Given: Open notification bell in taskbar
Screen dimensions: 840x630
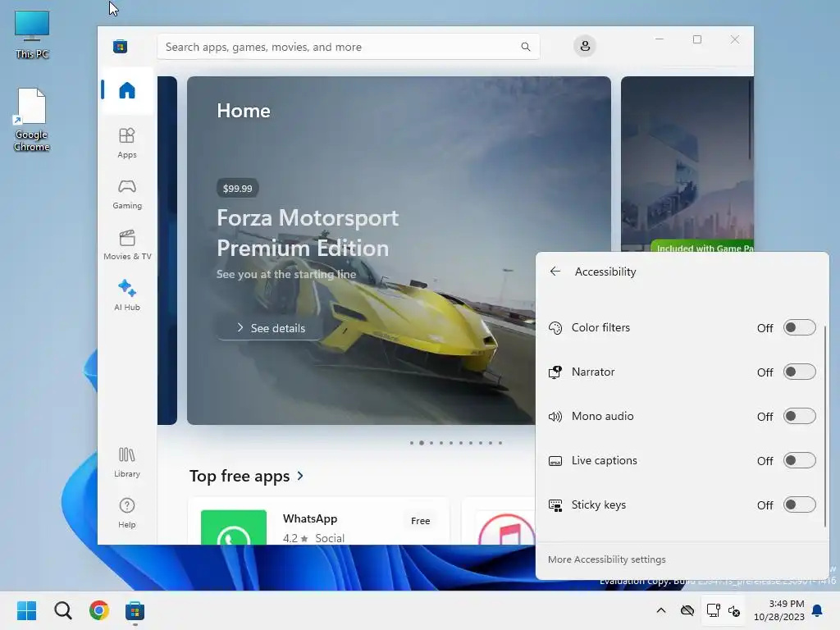Looking at the screenshot, I should point(817,610).
